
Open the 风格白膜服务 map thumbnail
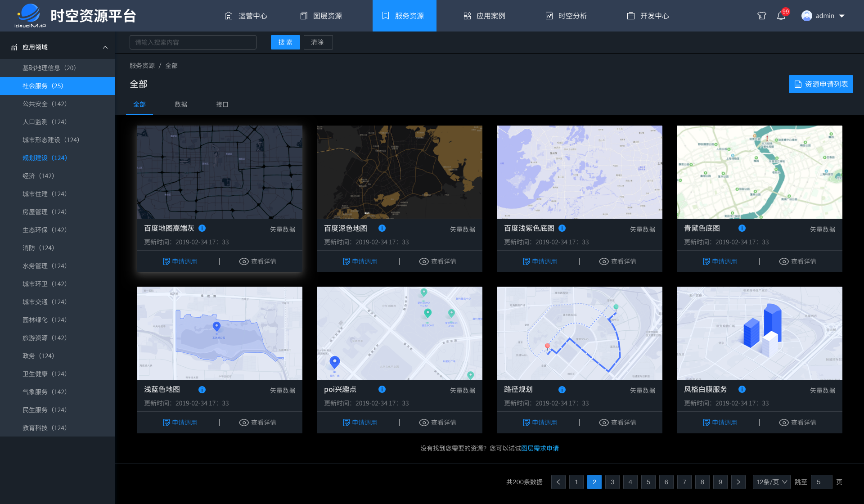pos(760,333)
